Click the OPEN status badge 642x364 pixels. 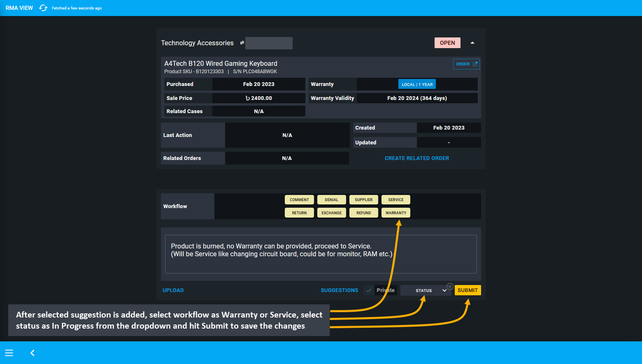[x=447, y=43]
